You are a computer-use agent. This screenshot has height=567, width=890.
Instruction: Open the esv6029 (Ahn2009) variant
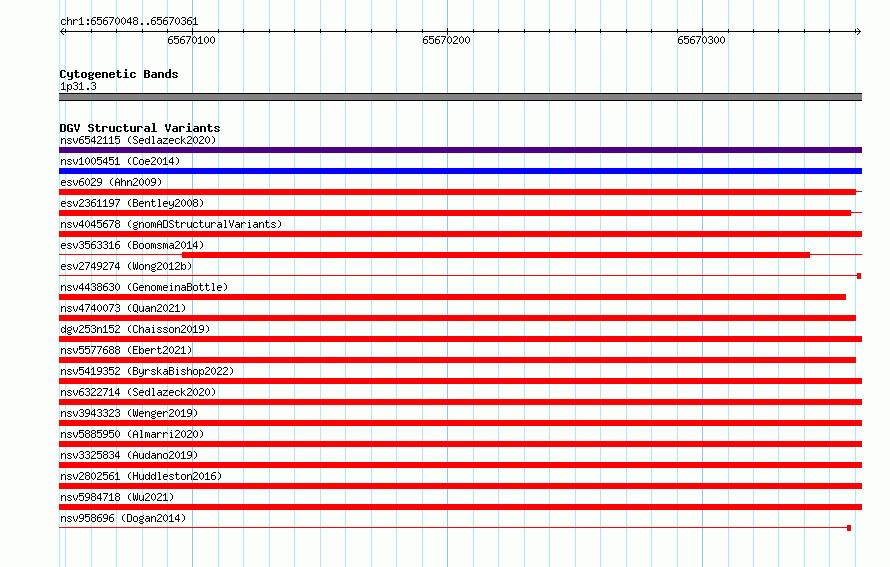[x=111, y=182]
